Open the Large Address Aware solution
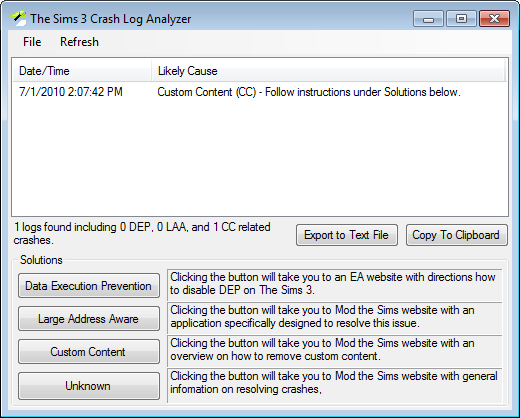520x418 pixels. (89, 319)
